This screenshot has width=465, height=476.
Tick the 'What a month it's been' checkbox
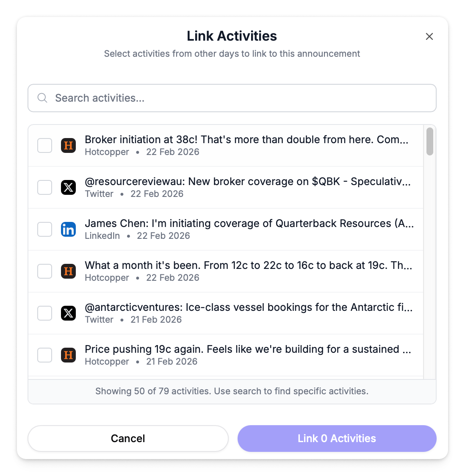[x=45, y=271]
